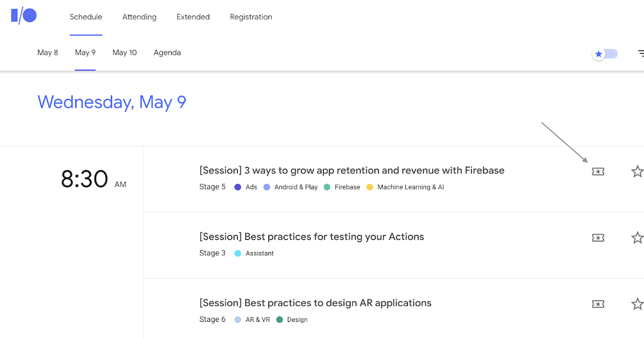Open Best practices for testing your Actions

pyautogui.click(x=311, y=237)
